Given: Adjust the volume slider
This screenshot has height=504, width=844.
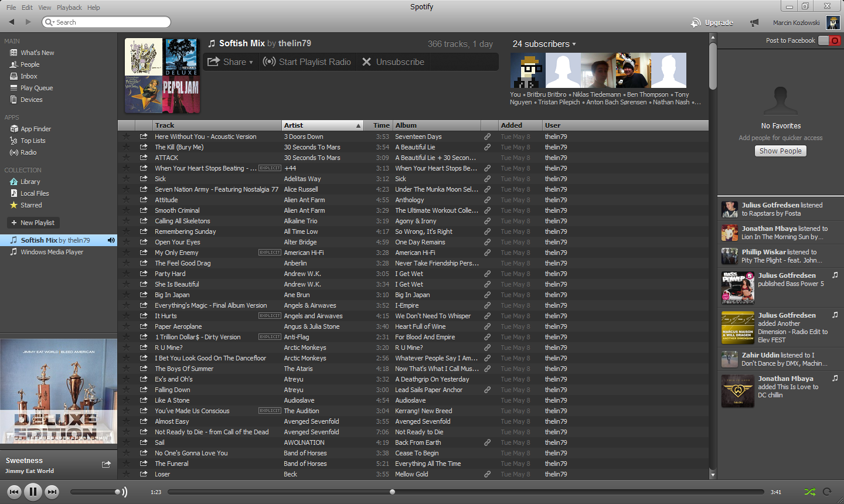Looking at the screenshot, I should [95, 492].
